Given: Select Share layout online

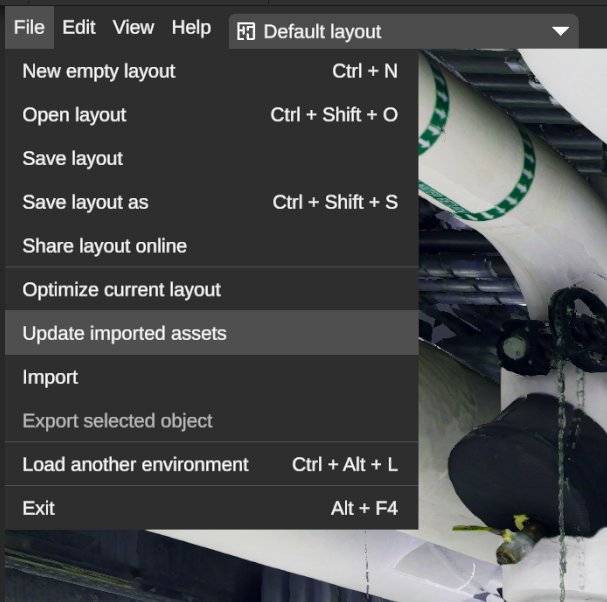Looking at the screenshot, I should (105, 246).
